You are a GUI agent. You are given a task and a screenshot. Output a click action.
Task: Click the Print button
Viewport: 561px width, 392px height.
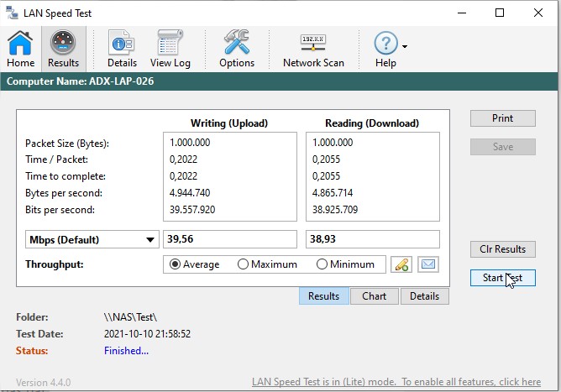coord(503,118)
